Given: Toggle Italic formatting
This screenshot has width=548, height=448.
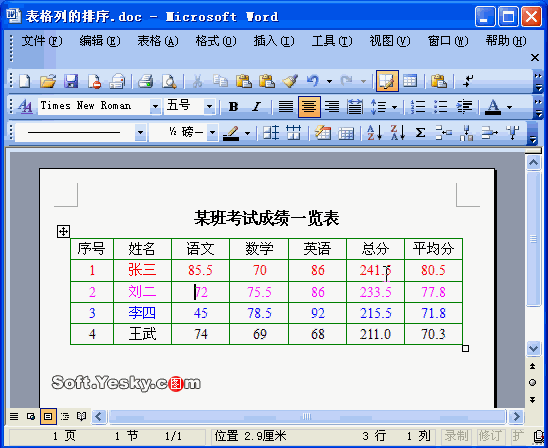Looking at the screenshot, I should [257, 106].
